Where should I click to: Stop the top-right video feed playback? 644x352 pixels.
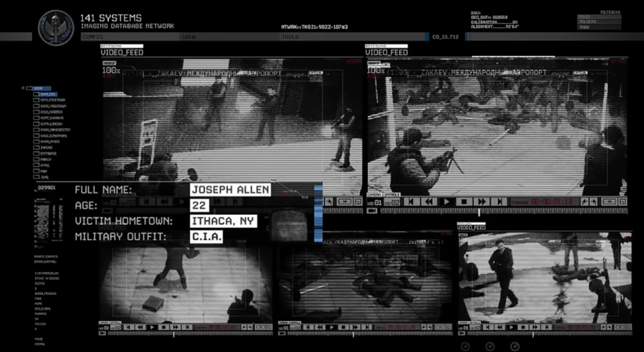coord(464,202)
